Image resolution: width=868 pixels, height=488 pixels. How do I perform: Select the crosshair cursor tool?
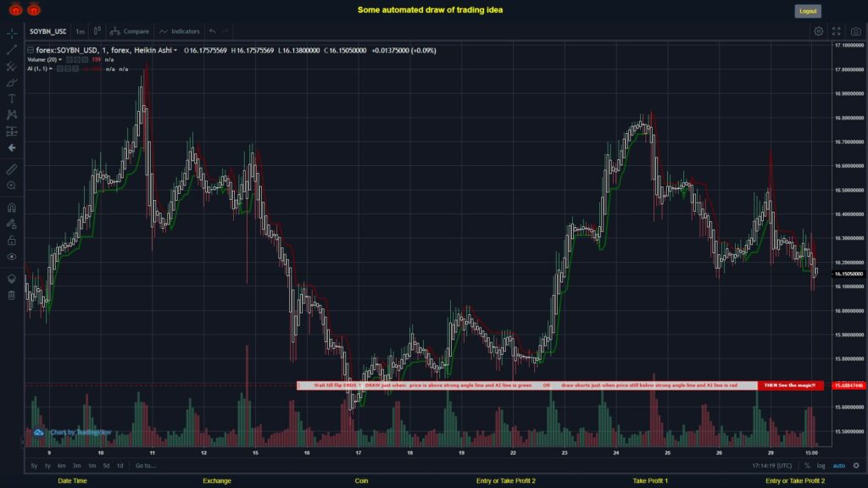coord(11,35)
